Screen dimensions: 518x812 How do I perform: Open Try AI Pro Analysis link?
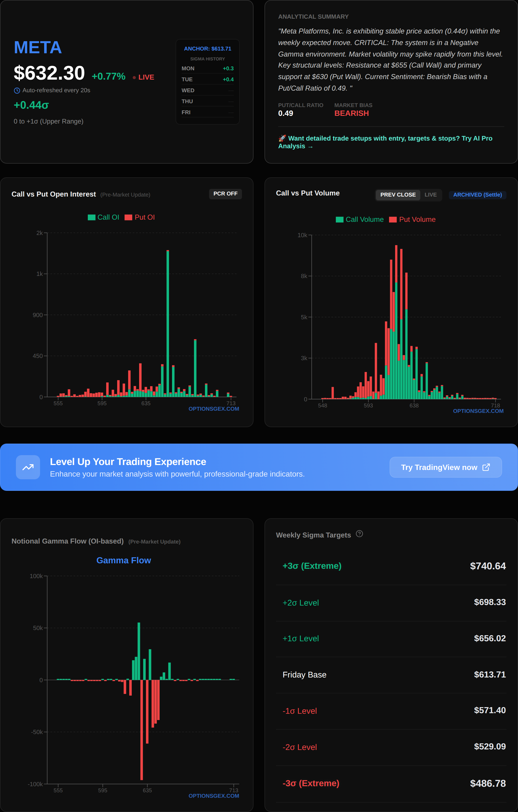pos(385,142)
